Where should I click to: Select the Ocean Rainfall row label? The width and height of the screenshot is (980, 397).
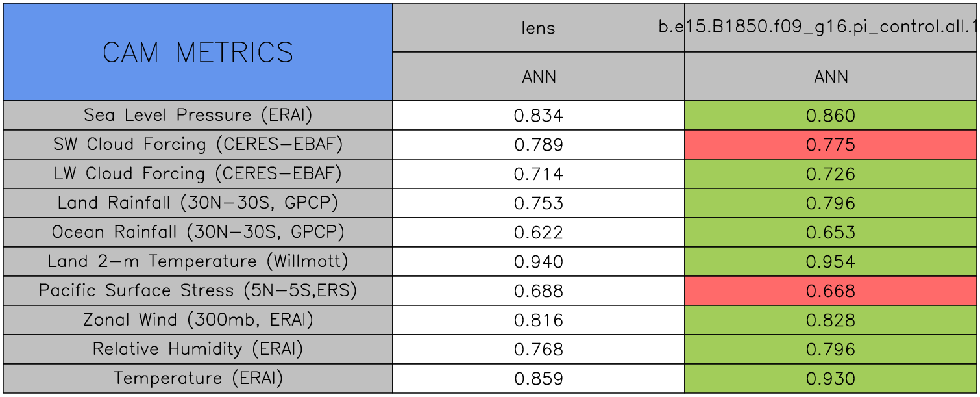click(x=198, y=232)
